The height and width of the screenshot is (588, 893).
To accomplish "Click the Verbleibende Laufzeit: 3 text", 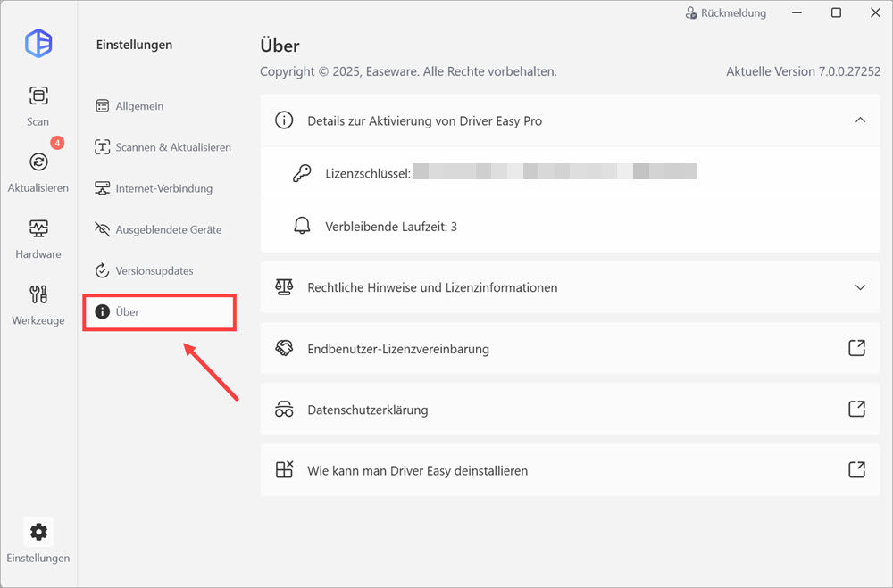I will (391, 227).
